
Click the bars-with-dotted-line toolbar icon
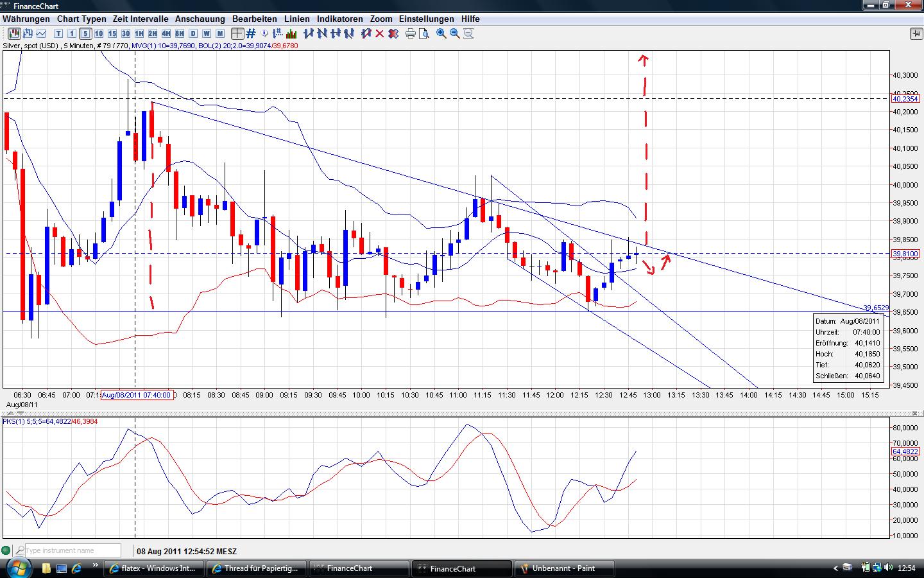tap(279, 33)
